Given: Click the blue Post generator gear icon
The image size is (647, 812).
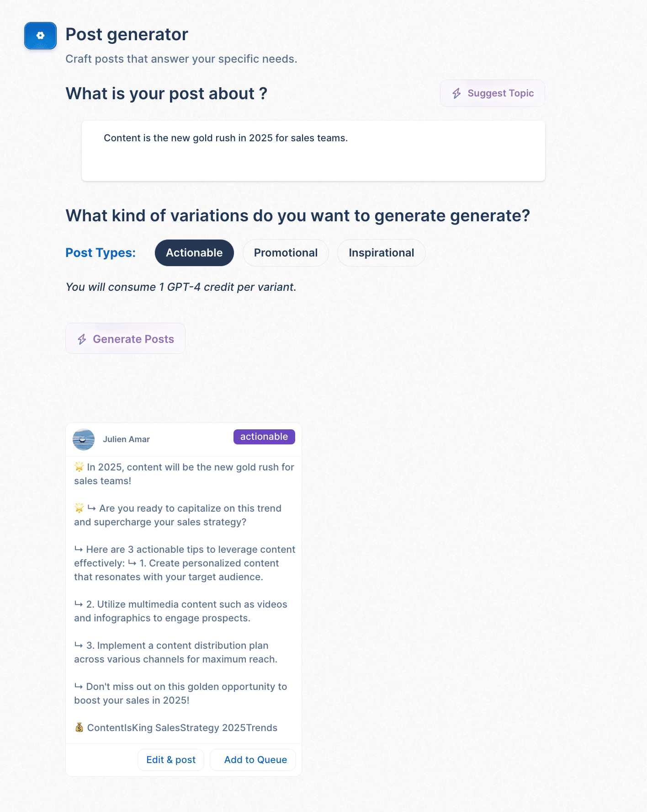Looking at the screenshot, I should coord(40,36).
